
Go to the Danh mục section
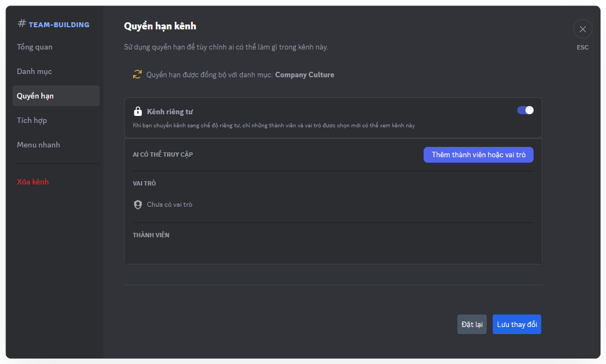pos(34,71)
